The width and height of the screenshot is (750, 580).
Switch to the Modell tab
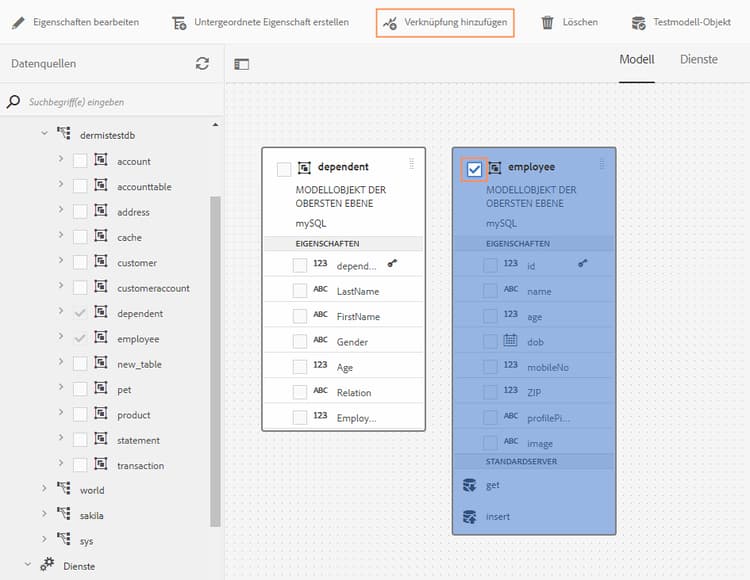point(637,60)
